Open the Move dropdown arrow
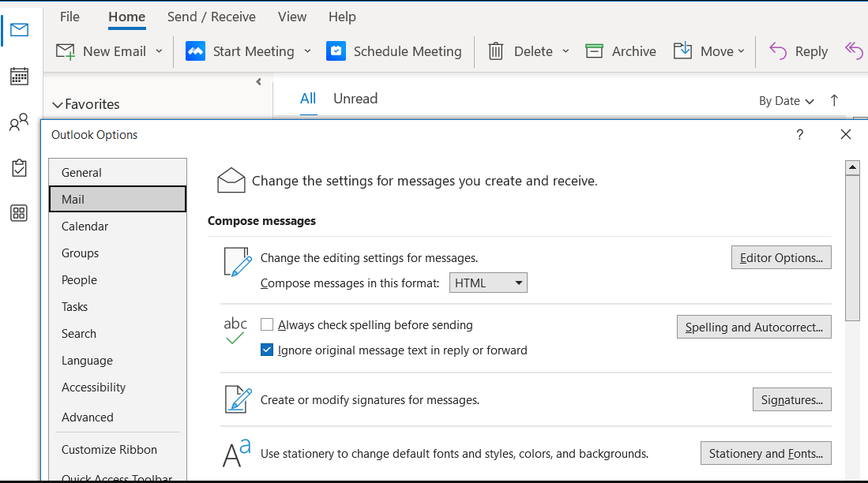The height and width of the screenshot is (483, 868). coord(741,51)
